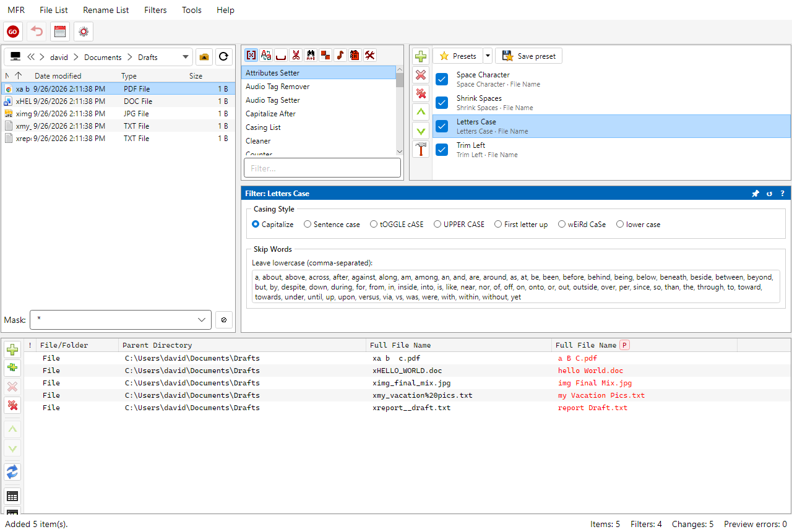Image resolution: width=792 pixels, height=532 pixels.
Task: Select the crossed tools filter category icon
Action: [370, 55]
